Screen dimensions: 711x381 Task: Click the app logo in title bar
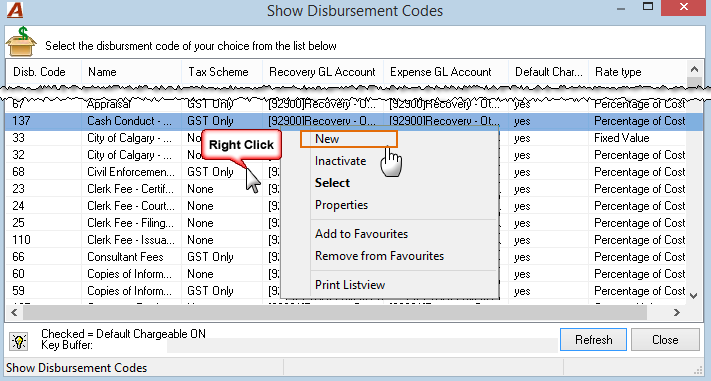pyautogui.click(x=15, y=10)
